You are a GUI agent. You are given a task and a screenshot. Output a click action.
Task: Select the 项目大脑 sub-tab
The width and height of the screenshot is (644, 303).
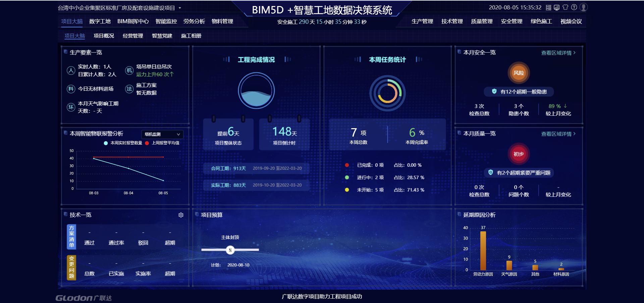coord(74,36)
